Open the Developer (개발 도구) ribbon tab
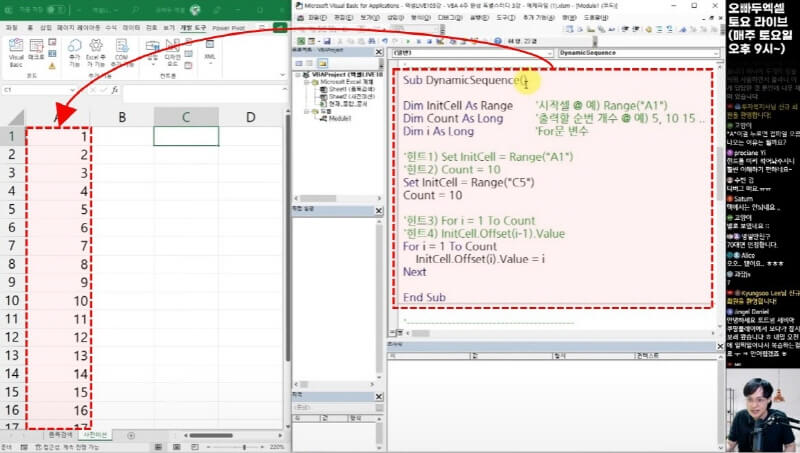 [x=193, y=28]
